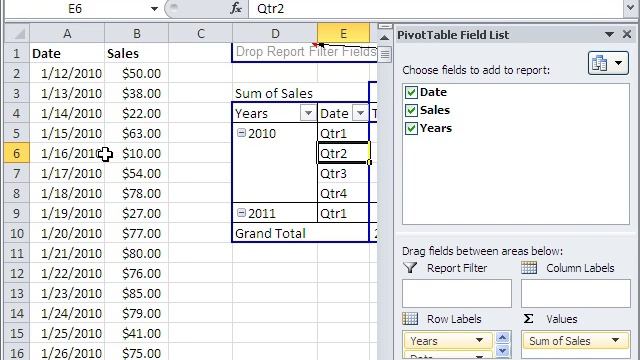Open the Name Box dropdown arrow
Screen dimensions: 640x360
pyautogui.click(x=154, y=9)
